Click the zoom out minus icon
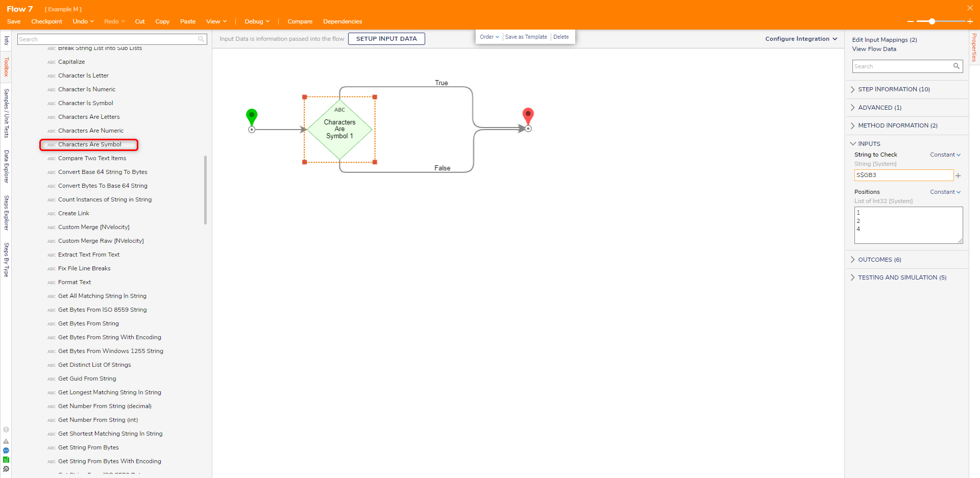 pos(911,21)
